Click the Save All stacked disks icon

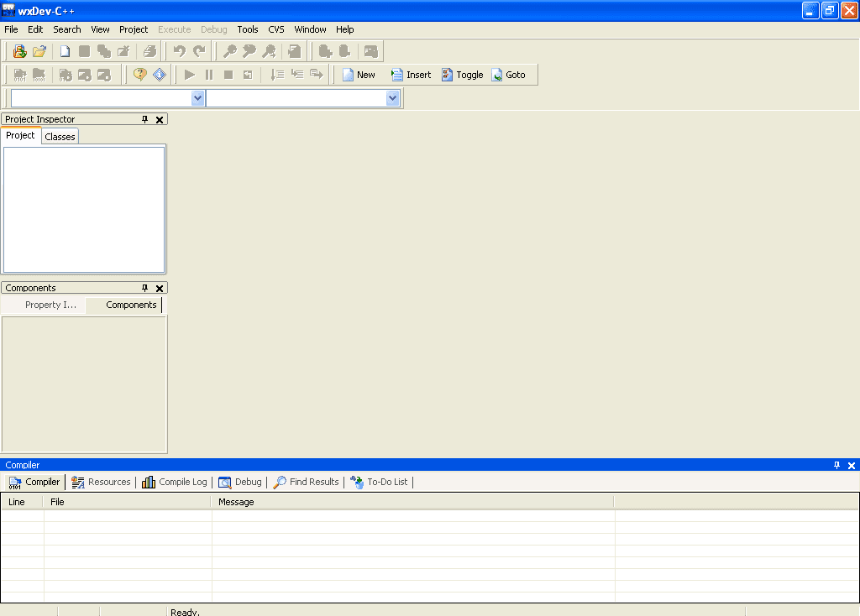pyautogui.click(x=104, y=51)
